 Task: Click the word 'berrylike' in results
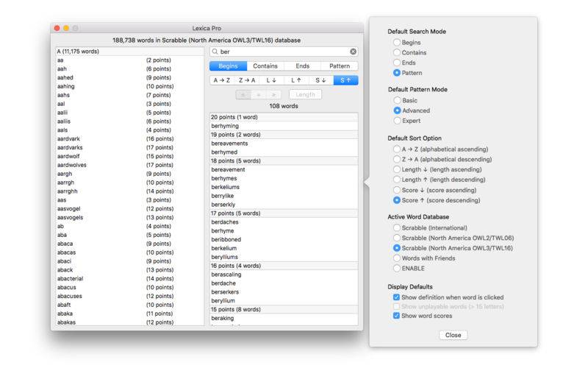click(223, 196)
